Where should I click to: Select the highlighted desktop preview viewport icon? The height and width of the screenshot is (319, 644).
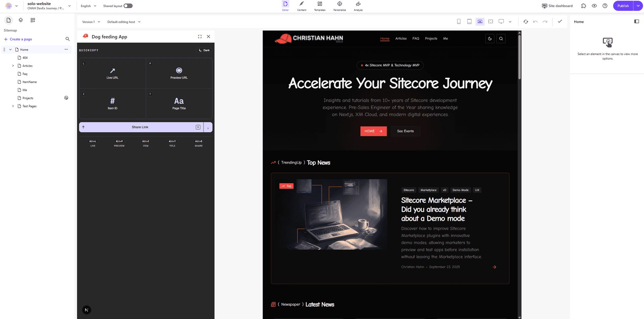point(480,21)
